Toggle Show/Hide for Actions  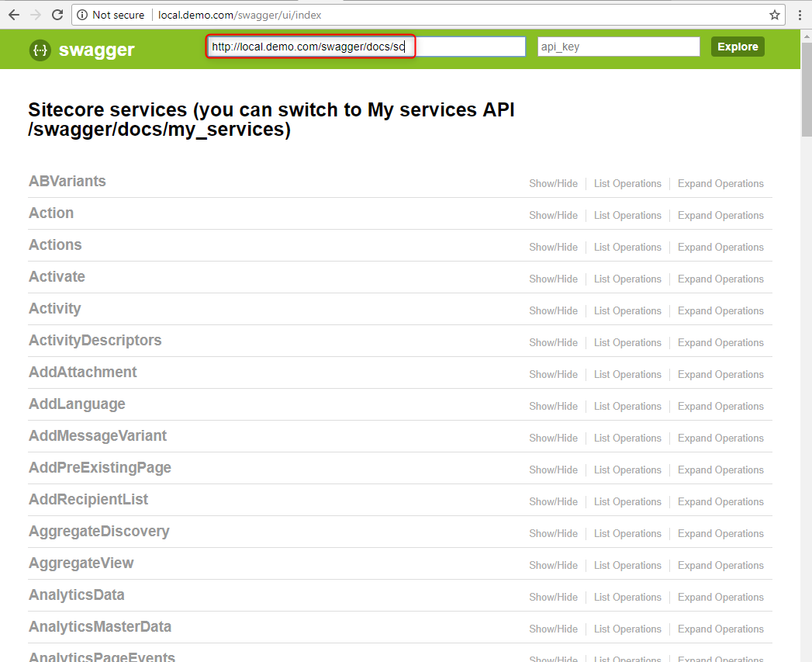[x=553, y=248]
